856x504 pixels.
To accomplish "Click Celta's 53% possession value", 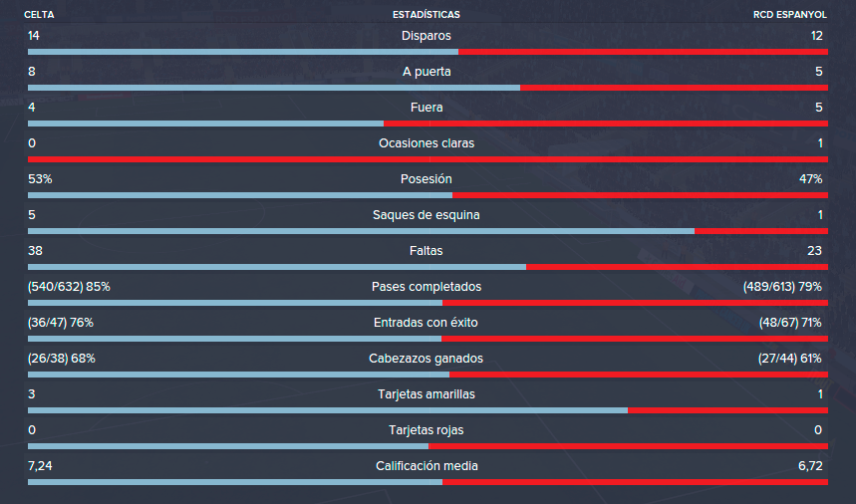I will [x=40, y=179].
